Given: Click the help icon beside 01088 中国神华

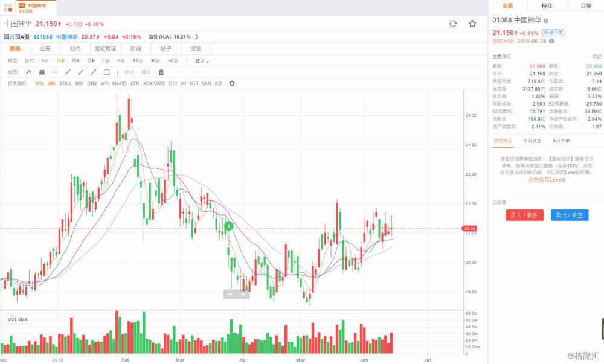Looking at the screenshot, I should pos(546,21).
